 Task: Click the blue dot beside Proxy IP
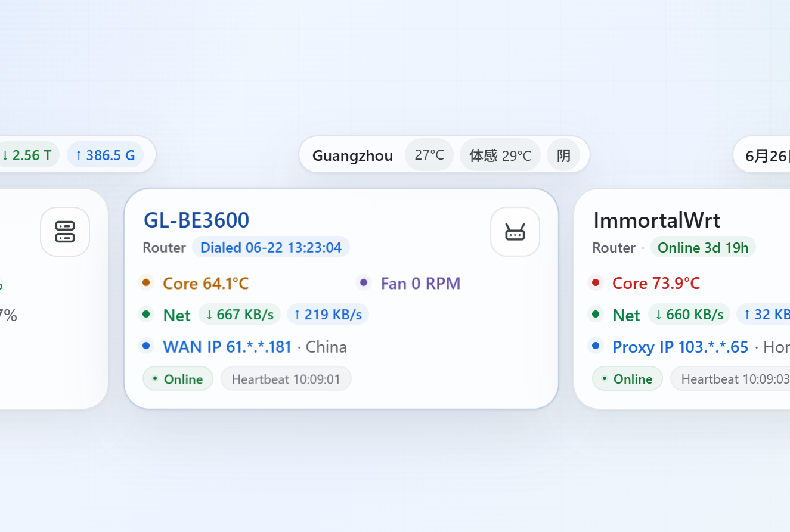[596, 346]
